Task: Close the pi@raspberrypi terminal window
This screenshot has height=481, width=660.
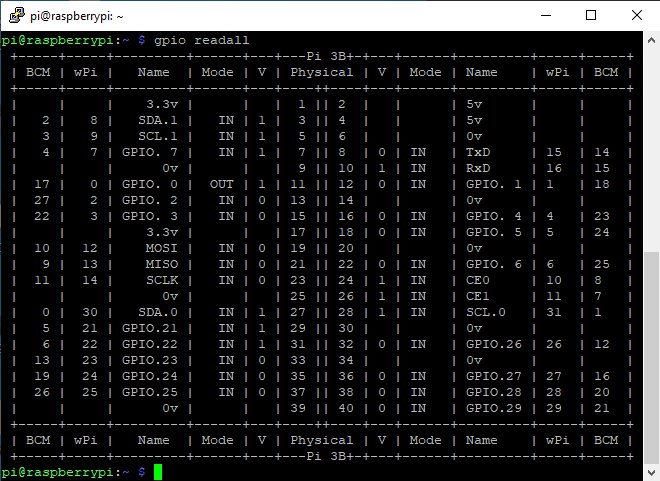Action: coord(636,16)
